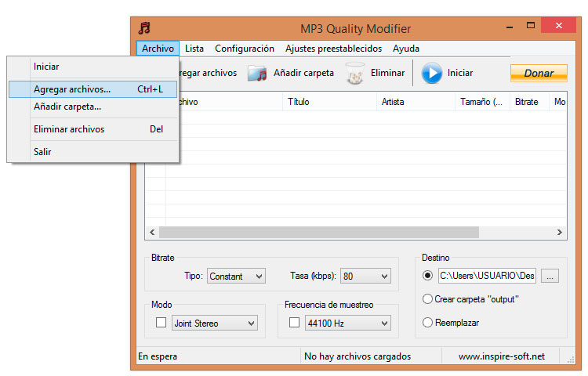The width and height of the screenshot is (588, 376).
Task: Click the Eliminar trash bin icon
Action: pyautogui.click(x=354, y=73)
